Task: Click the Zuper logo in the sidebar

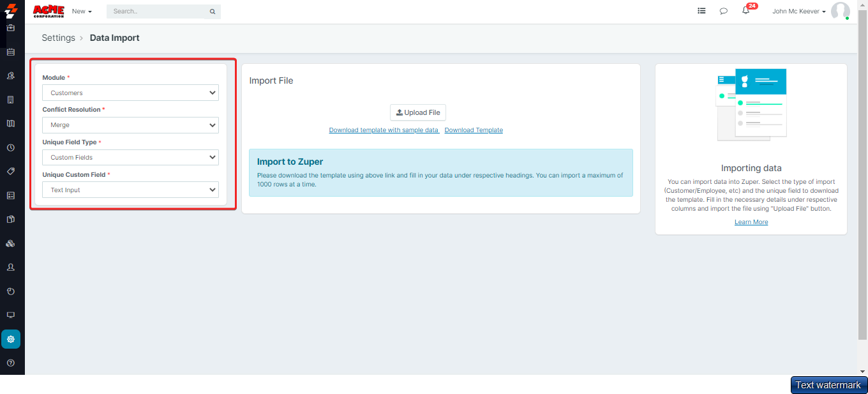Action: point(11,10)
